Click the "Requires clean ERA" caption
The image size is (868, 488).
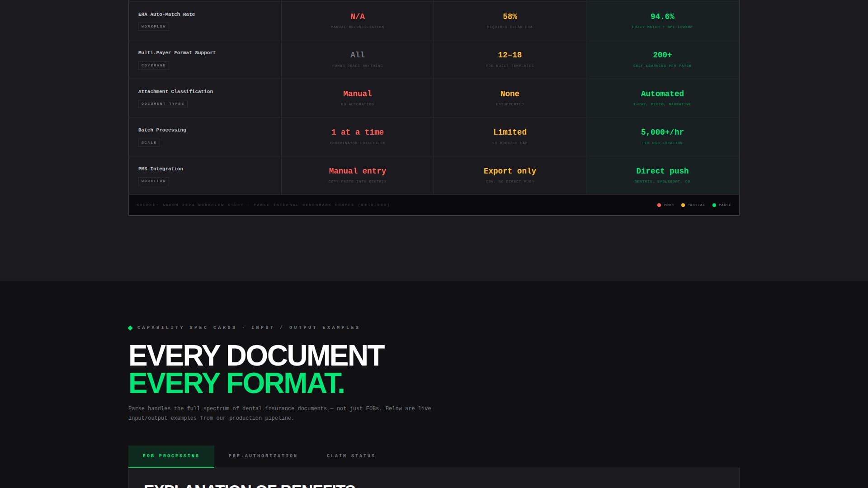click(510, 27)
